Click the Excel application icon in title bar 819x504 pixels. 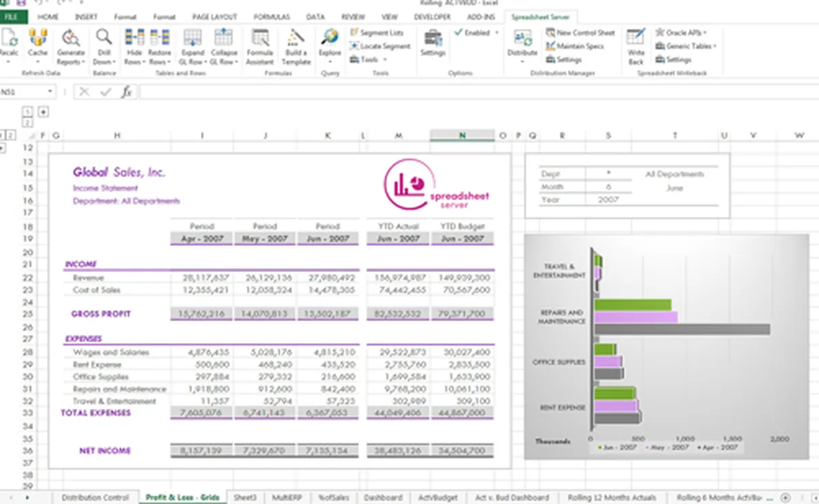point(6,3)
